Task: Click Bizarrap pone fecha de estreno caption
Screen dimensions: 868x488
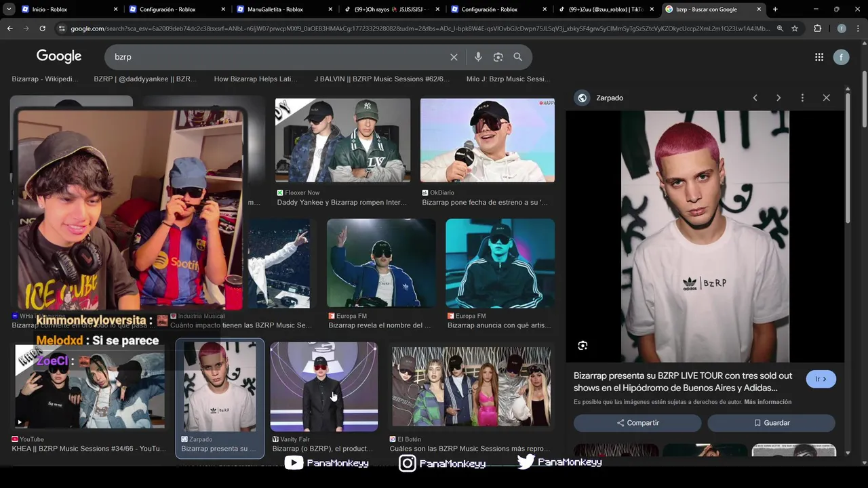Action: (485, 203)
